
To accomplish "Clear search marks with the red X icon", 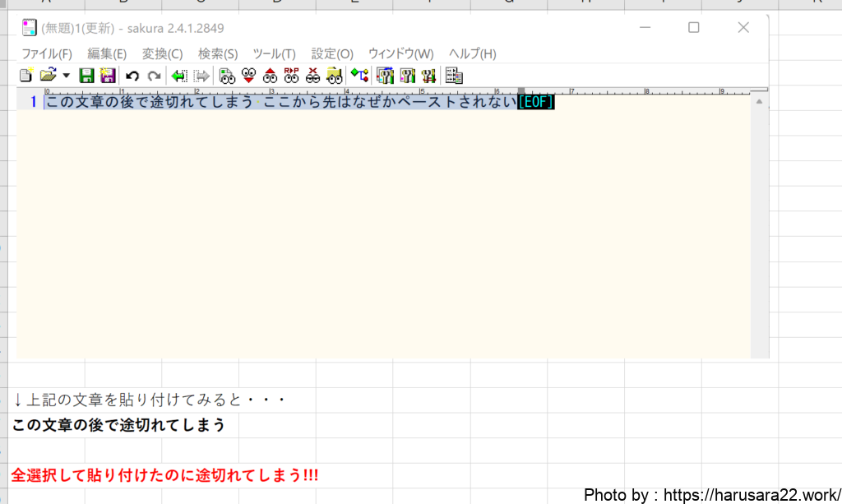I will point(312,76).
